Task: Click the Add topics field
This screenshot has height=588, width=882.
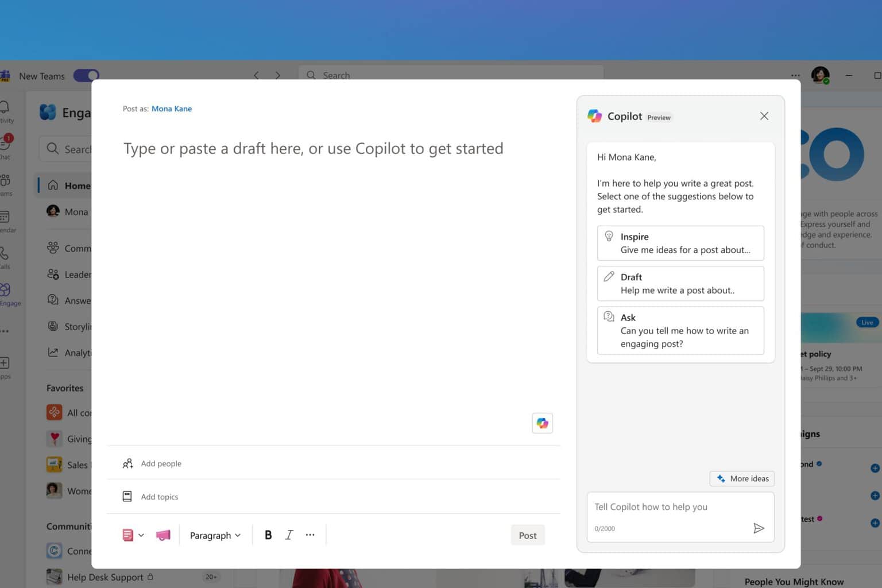Action: click(333, 497)
